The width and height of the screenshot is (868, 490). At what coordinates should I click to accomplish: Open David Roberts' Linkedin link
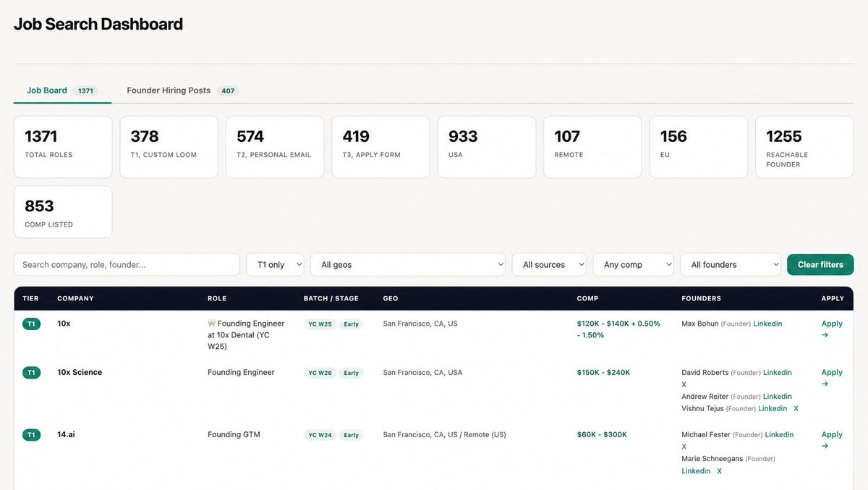778,372
